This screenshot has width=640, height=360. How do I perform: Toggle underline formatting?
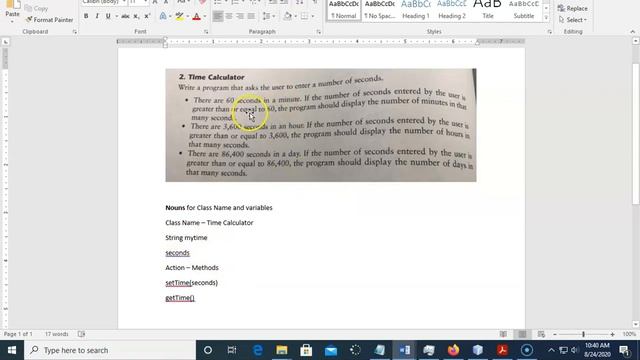pyautogui.click(x=108, y=16)
